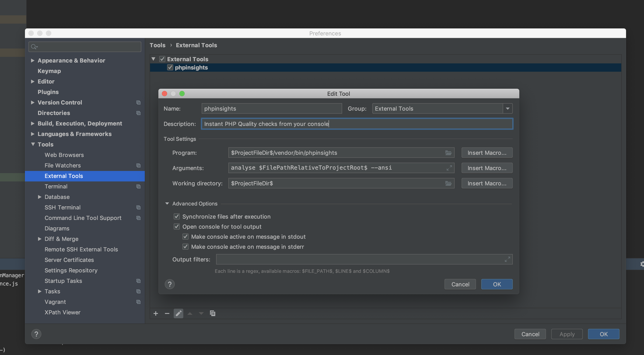Expand the Version Control settings node

(33, 103)
